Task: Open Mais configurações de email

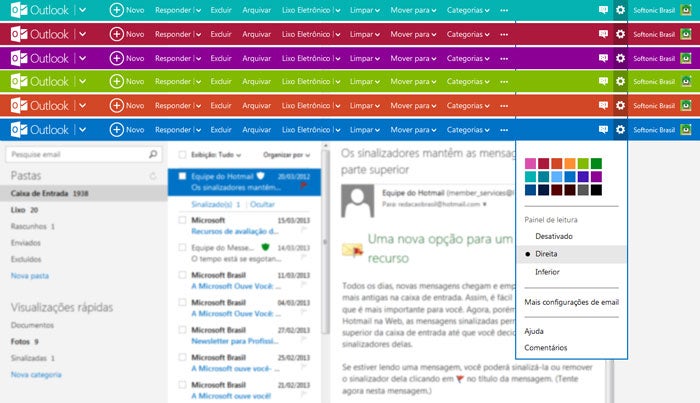Action: 573,300
